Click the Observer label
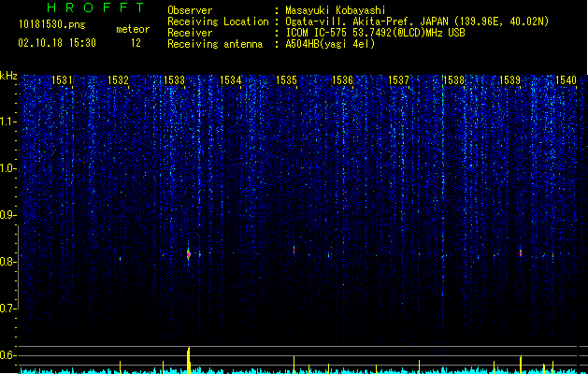Image resolution: width=588 pixels, height=374 pixels. [x=190, y=10]
